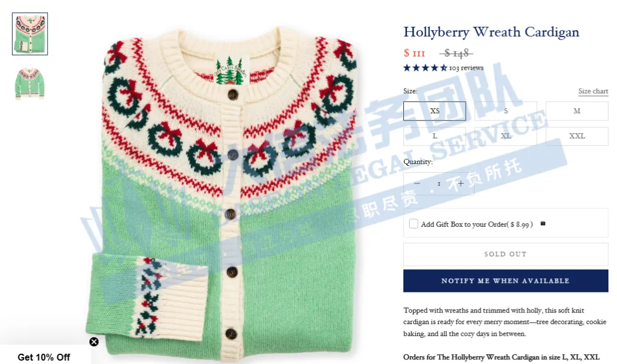Open the 103 reviews link
The image size is (617, 364).
pyautogui.click(x=466, y=68)
